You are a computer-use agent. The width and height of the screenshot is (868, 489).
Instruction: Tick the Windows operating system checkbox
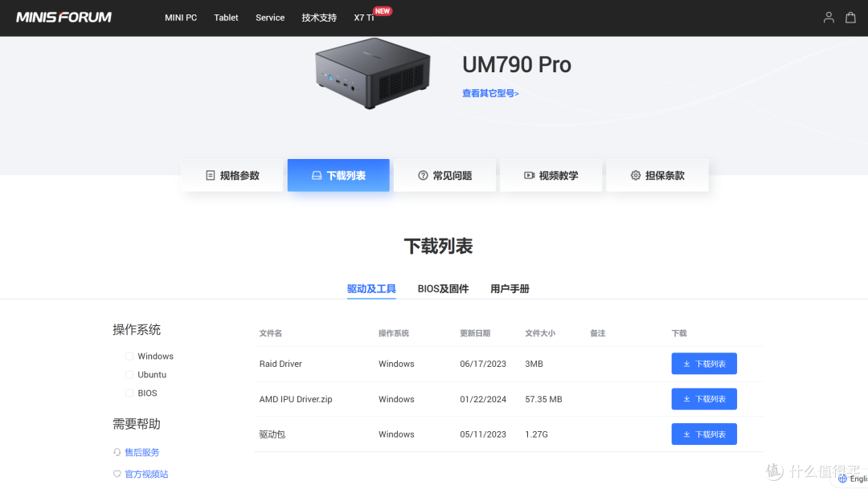point(129,357)
